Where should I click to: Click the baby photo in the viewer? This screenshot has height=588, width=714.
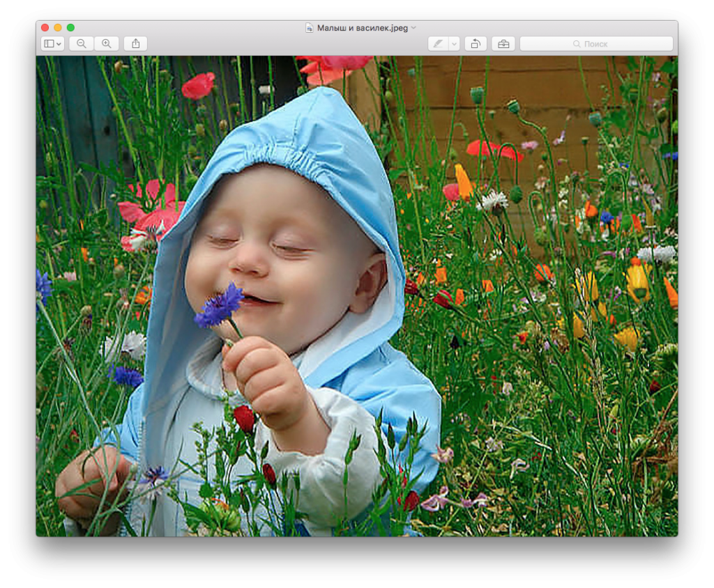tap(357, 296)
